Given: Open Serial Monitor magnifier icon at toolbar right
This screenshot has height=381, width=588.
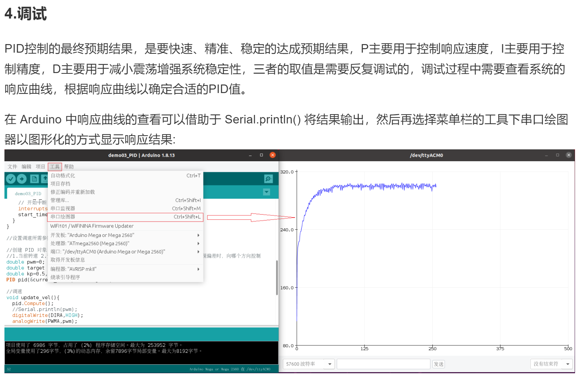Looking at the screenshot, I should coord(269,179).
